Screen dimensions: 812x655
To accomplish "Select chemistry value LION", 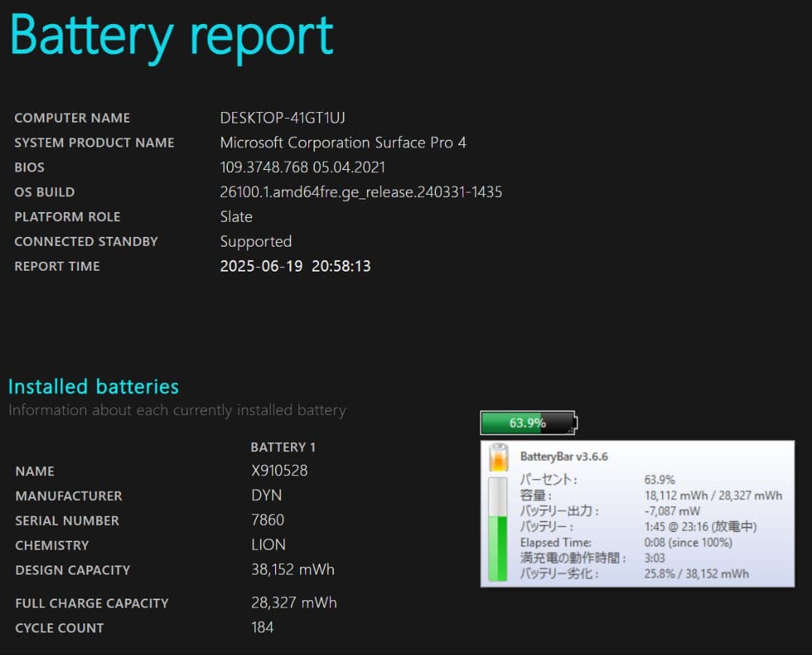I will pos(268,544).
